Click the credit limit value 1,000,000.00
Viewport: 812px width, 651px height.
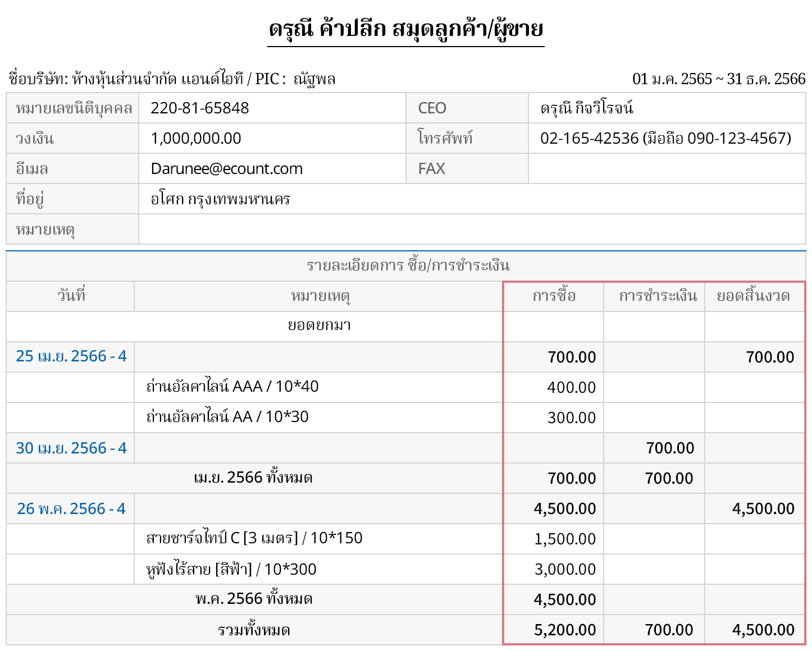pyautogui.click(x=196, y=139)
